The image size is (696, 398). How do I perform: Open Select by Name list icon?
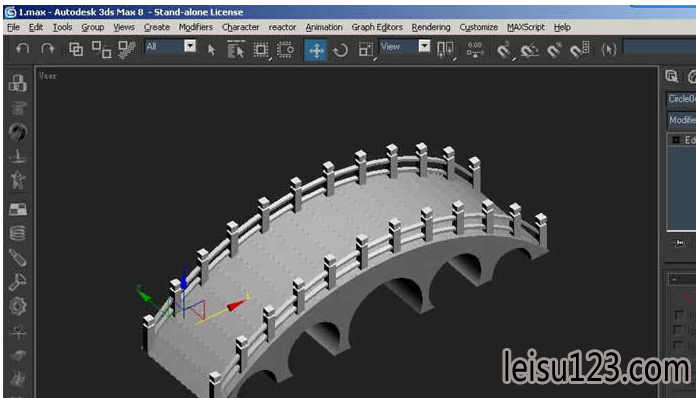click(x=236, y=49)
